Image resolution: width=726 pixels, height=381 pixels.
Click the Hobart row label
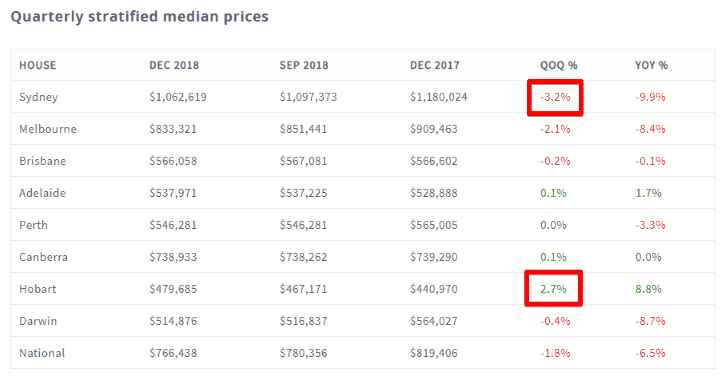coord(38,289)
